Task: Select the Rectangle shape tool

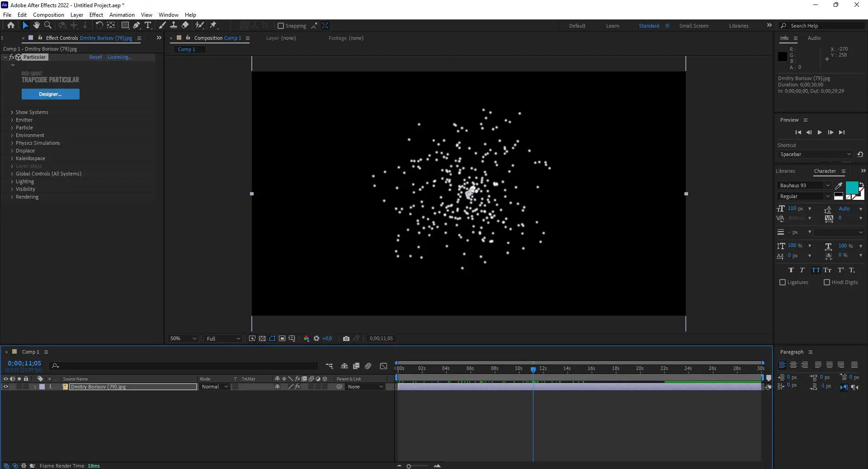Action: [125, 25]
